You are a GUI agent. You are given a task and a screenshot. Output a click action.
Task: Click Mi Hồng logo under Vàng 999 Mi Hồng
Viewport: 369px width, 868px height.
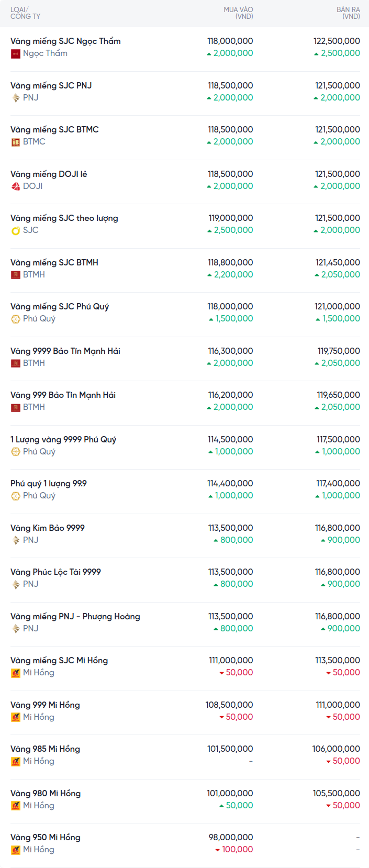16,717
